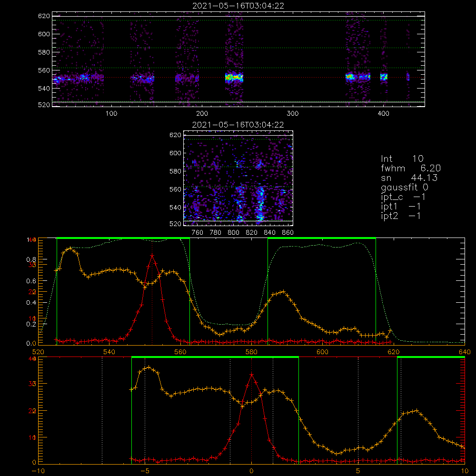Viewport: 476px width, 476px height.
Task: Click the timestamp title above the top spectrogram
Action: (238, 6)
